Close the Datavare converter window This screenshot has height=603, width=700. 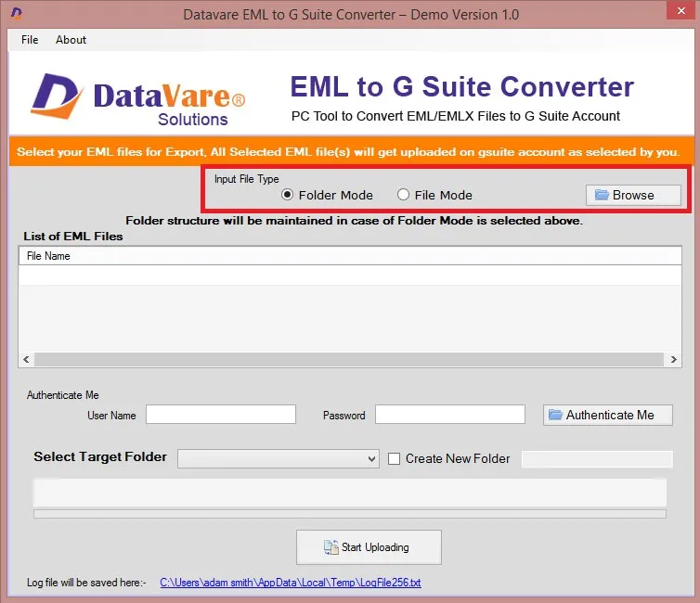(x=681, y=10)
